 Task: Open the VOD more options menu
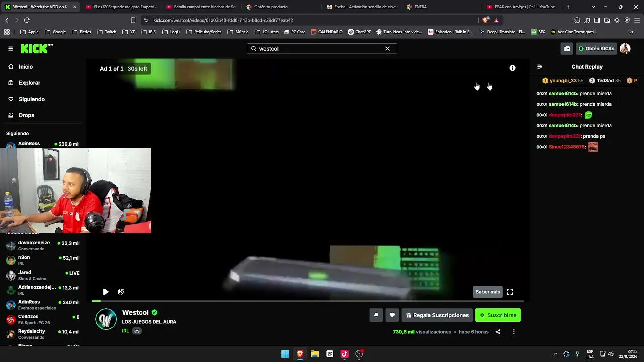(x=514, y=332)
